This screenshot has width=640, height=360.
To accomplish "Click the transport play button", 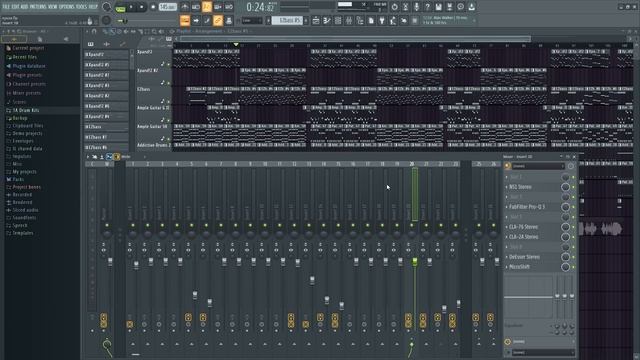I will click(131, 7).
